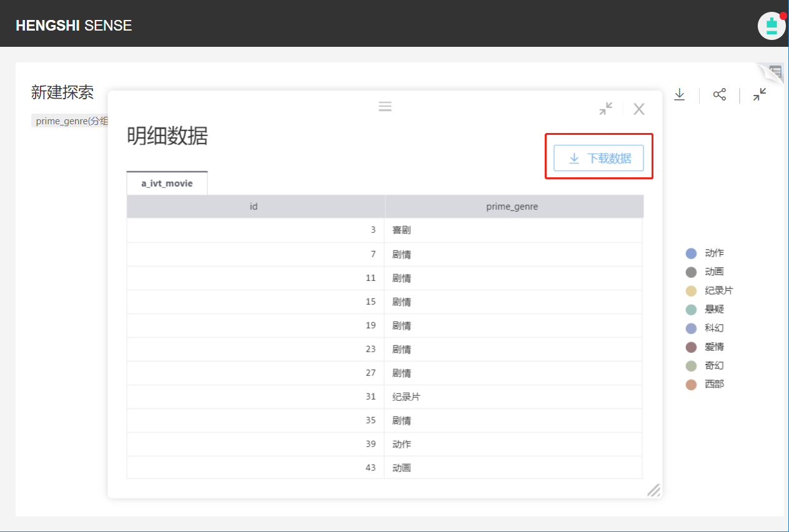
Task: Click the 喜剧 cell in the table
Action: (514, 230)
